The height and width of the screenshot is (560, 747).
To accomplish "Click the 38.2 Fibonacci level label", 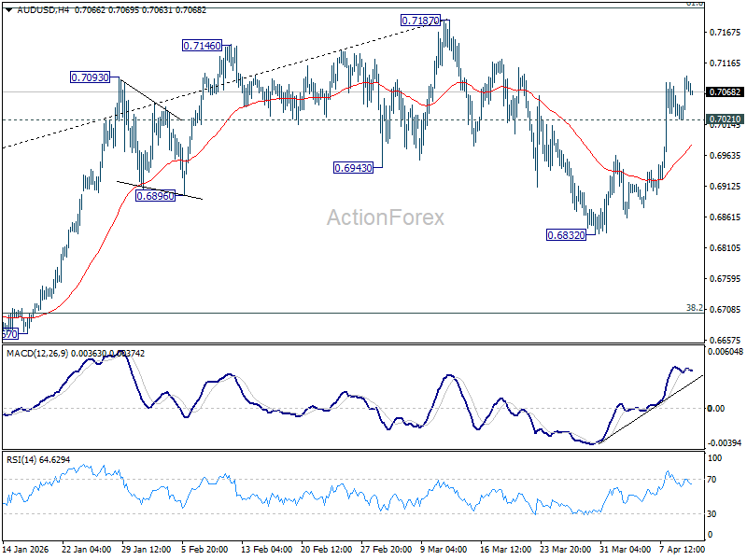I will click(694, 307).
